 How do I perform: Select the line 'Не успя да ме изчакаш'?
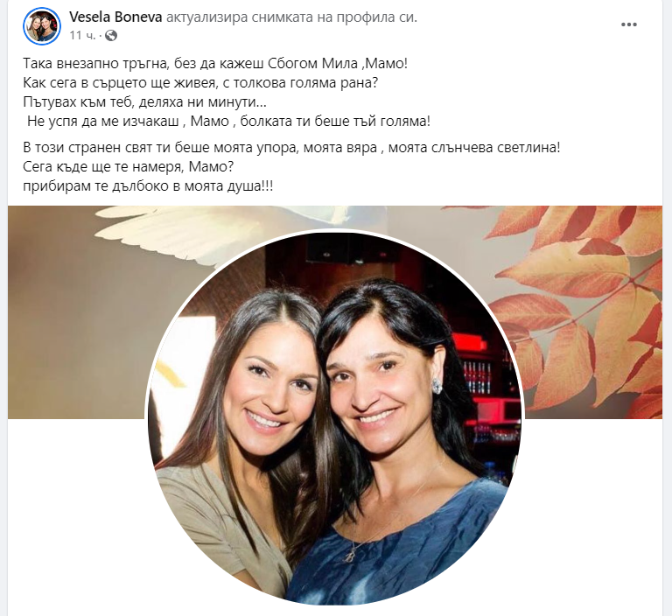click(x=228, y=122)
